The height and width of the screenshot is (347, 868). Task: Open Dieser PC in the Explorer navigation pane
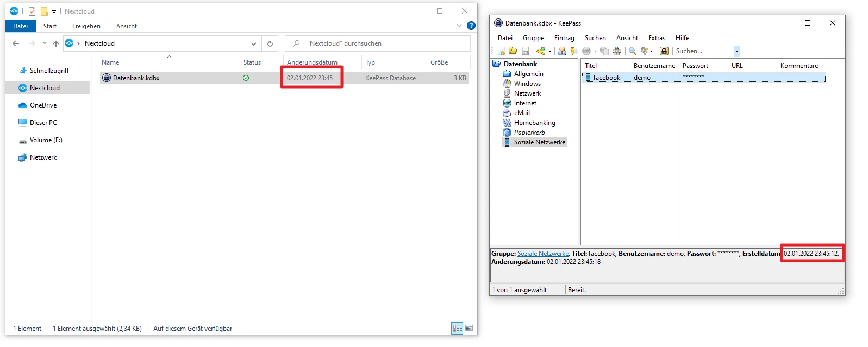[x=43, y=123]
